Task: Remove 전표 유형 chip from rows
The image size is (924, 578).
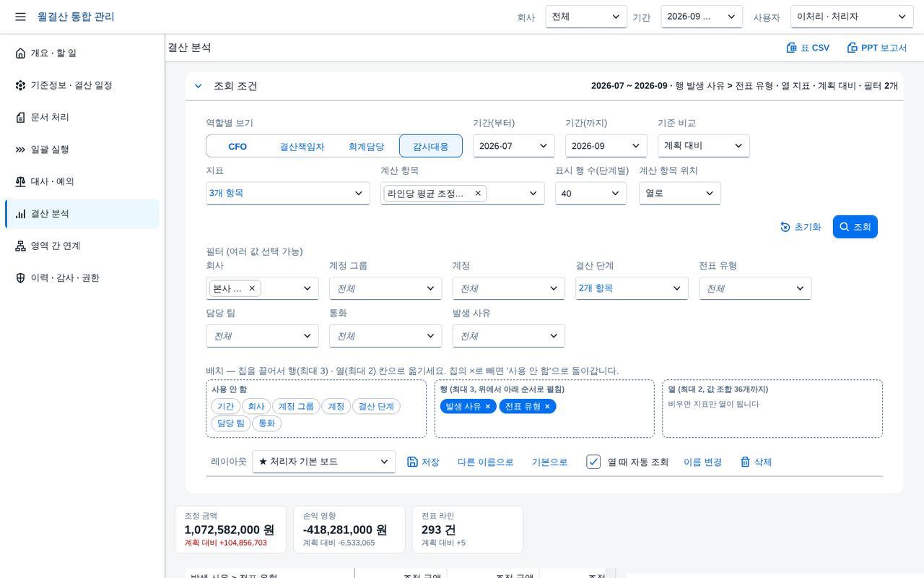Action: pyautogui.click(x=547, y=407)
